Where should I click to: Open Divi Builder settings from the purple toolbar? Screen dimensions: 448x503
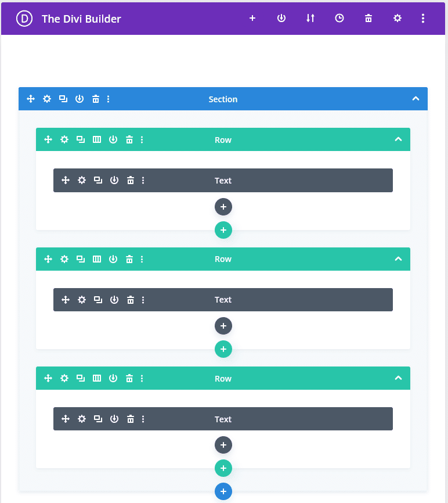pyautogui.click(x=398, y=18)
